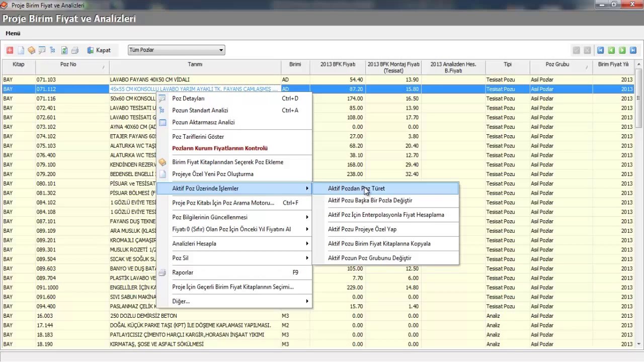Select Projeye Özel Yeni Poz Oluşturma
The height and width of the screenshot is (362, 644).
234,174
